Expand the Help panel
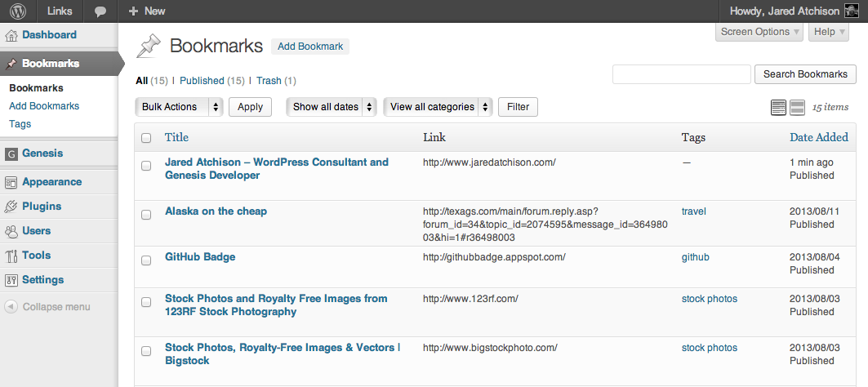Image resolution: width=868 pixels, height=387 pixels. click(x=829, y=32)
